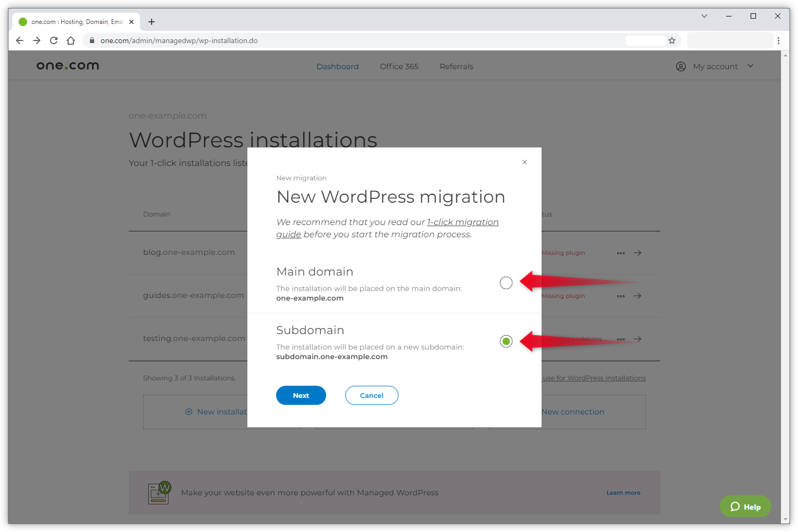This screenshot has height=532, width=798.
Task: Open options menu for blog.one-example.com row
Action: [620, 253]
